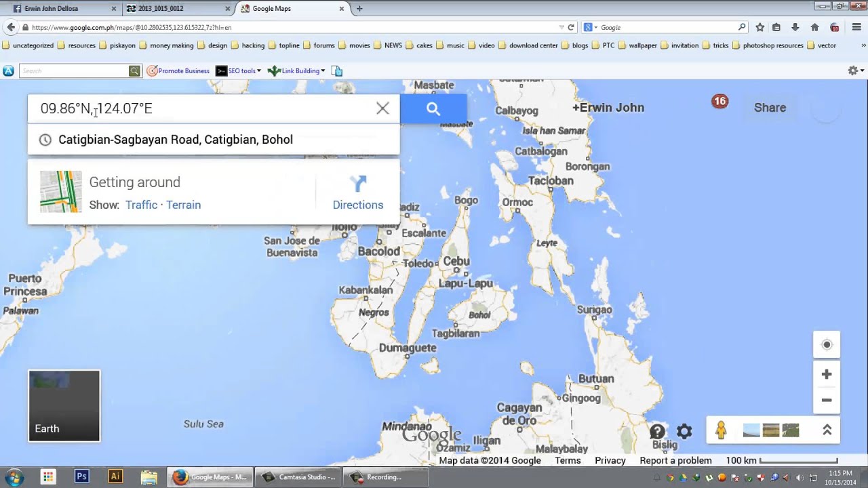The width and height of the screenshot is (868, 488).
Task: Open the Privacy link in map footer
Action: [610, 460]
